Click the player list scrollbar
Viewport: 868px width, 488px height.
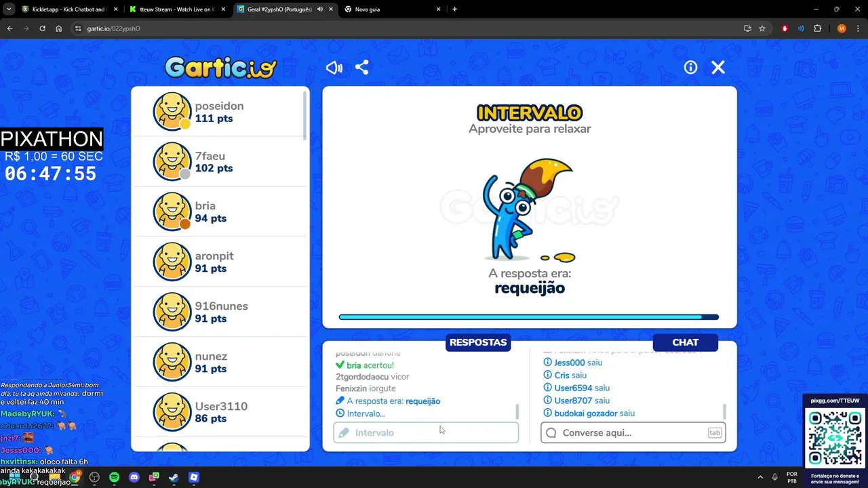pyautogui.click(x=304, y=117)
